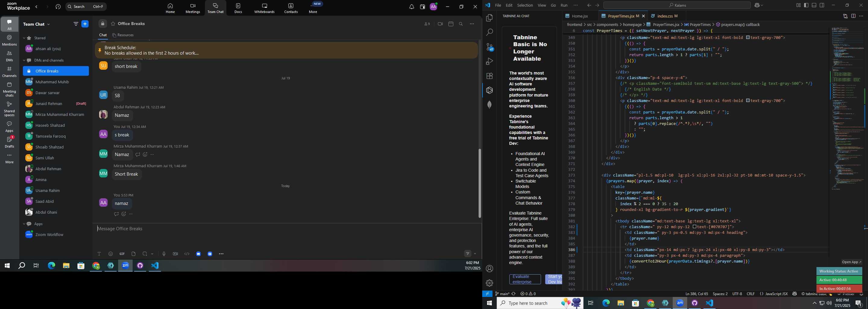
Task: Open the Extensions view
Action: coord(489,76)
